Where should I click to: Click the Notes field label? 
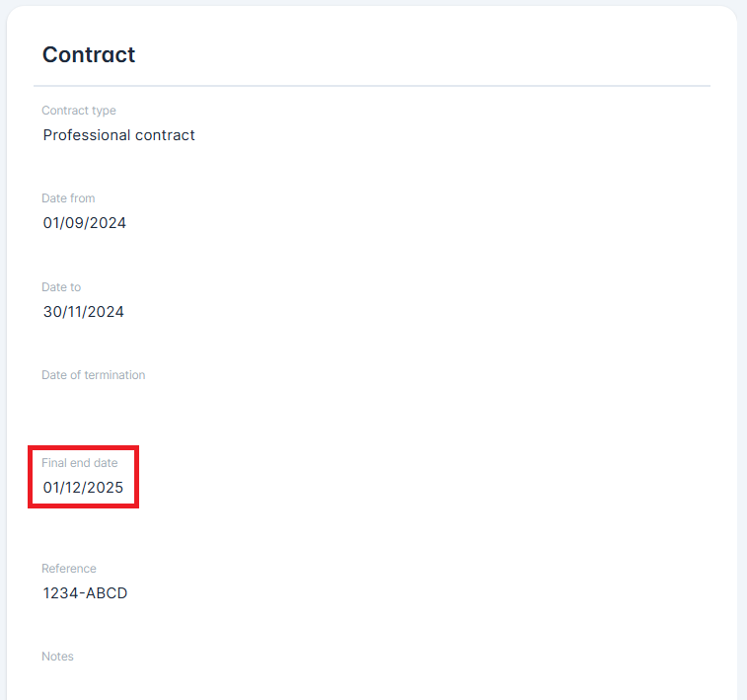[57, 657]
